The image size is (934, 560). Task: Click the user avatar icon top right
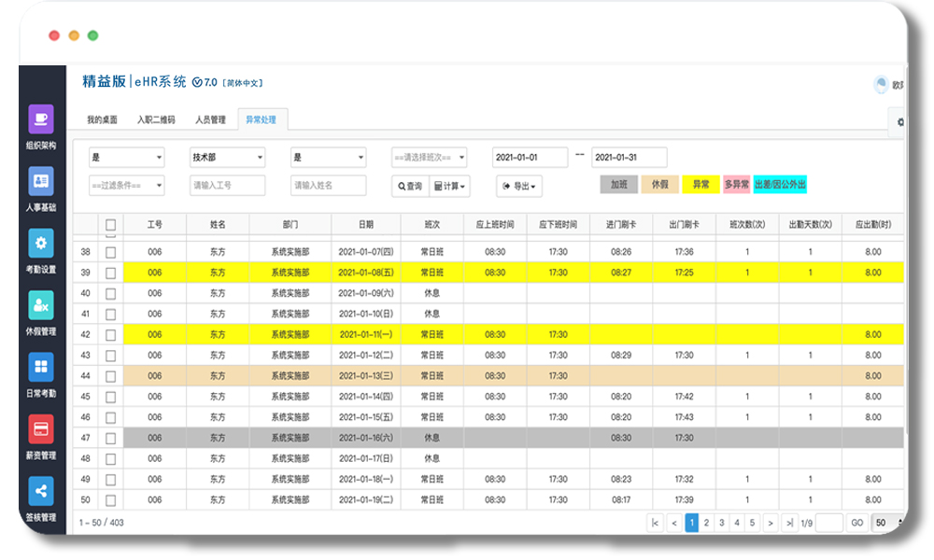[880, 85]
